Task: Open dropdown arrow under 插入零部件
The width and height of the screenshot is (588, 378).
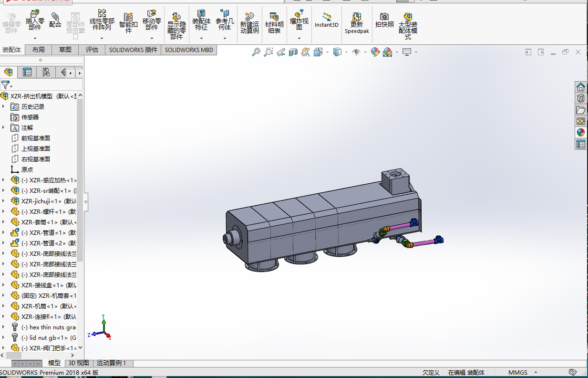Action: tap(35, 38)
